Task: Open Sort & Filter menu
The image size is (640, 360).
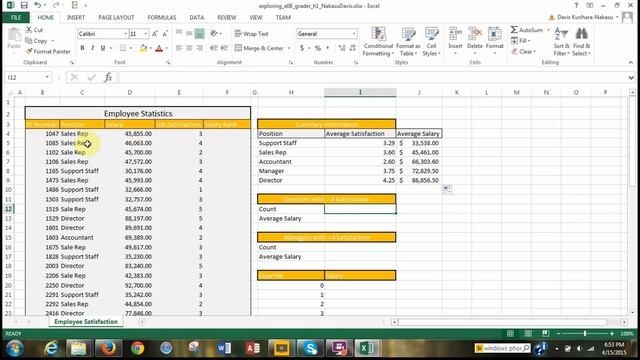Action: (561, 41)
